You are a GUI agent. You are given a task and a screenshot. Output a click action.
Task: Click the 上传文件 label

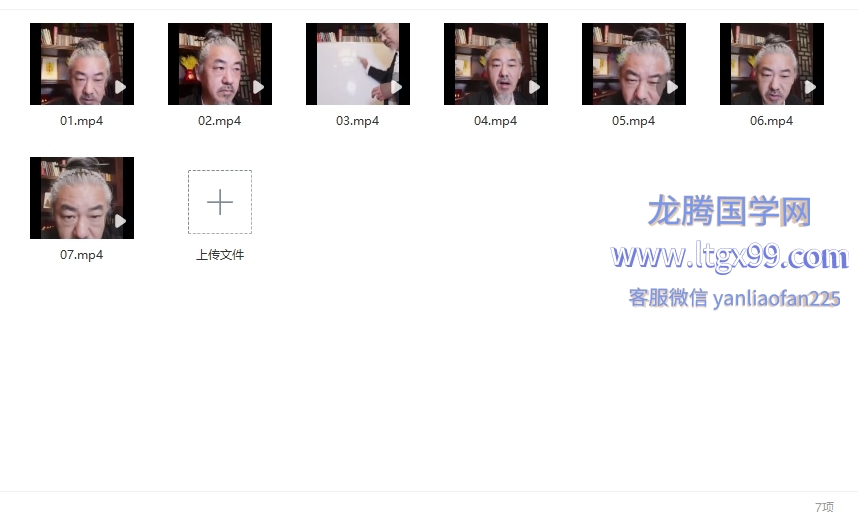point(220,255)
